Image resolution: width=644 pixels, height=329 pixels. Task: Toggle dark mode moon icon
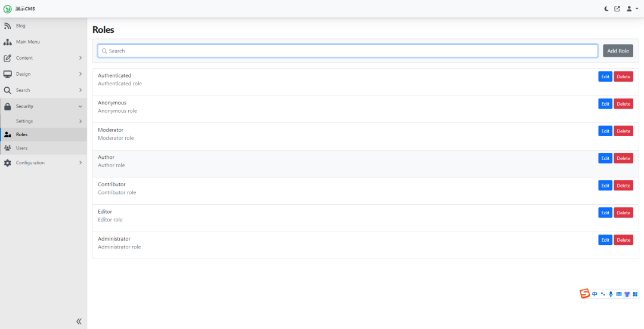point(607,9)
